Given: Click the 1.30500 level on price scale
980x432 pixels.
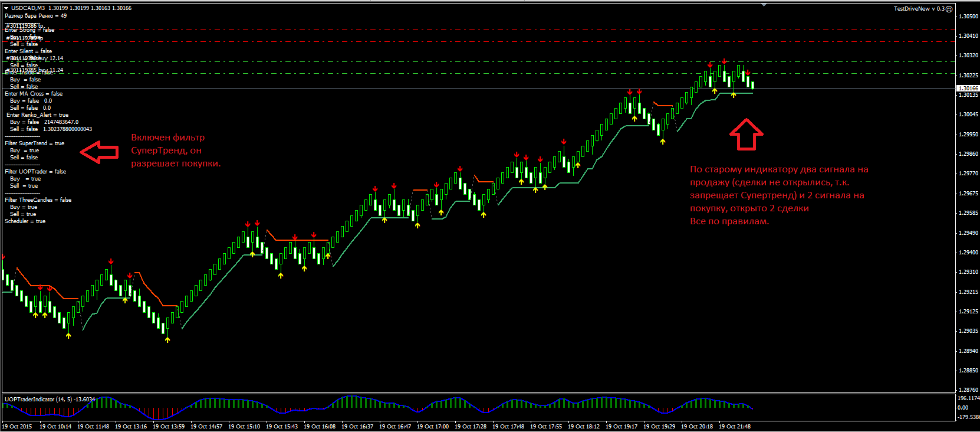Looking at the screenshot, I should [968, 17].
